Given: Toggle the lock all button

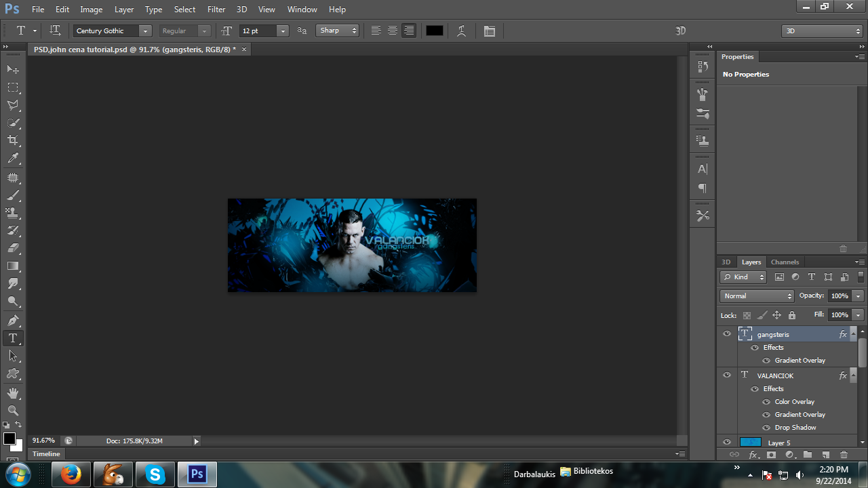Looking at the screenshot, I should click(791, 315).
